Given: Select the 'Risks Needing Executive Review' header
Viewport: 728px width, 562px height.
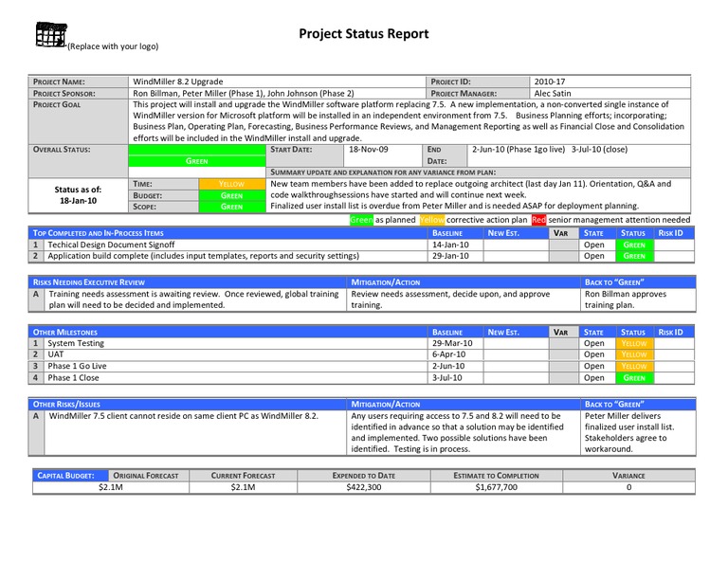Looking at the screenshot, I should pyautogui.click(x=89, y=282).
